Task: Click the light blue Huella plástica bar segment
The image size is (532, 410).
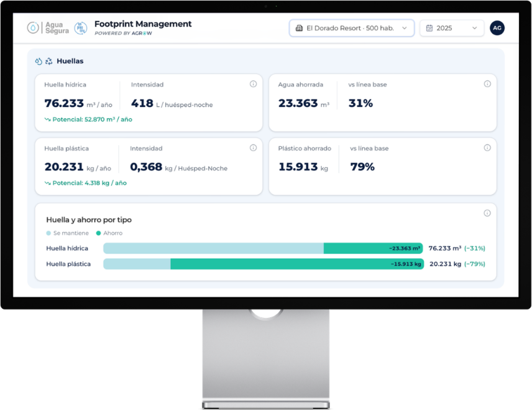Action: (137, 264)
